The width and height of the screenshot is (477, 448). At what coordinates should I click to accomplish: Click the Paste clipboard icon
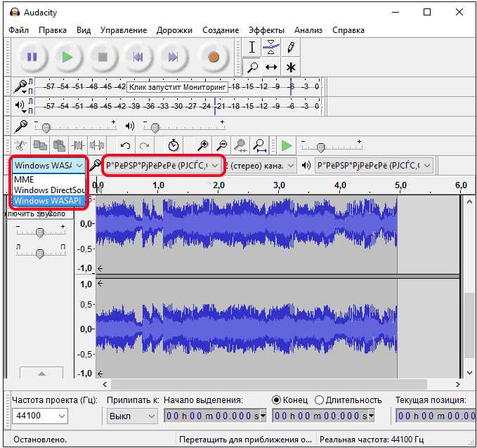point(59,145)
